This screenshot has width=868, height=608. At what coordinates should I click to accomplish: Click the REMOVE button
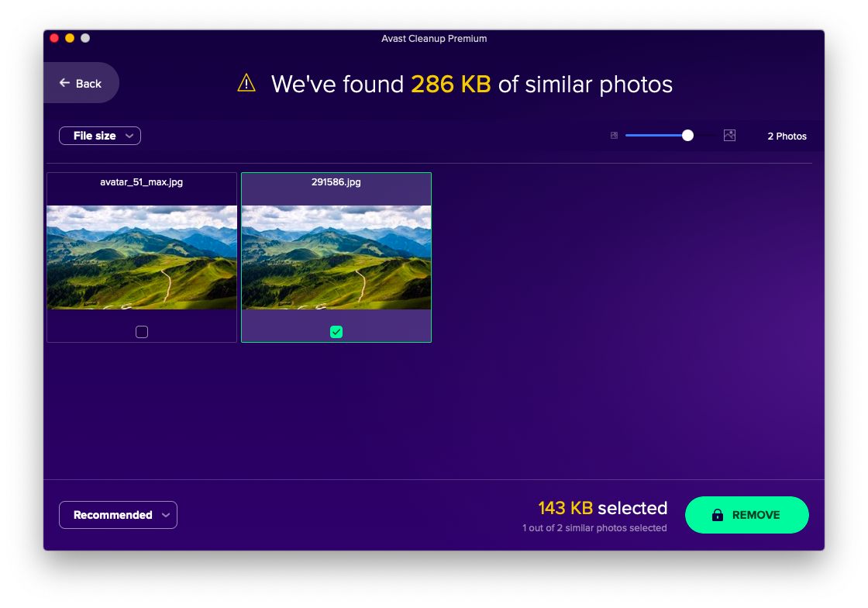tap(747, 515)
